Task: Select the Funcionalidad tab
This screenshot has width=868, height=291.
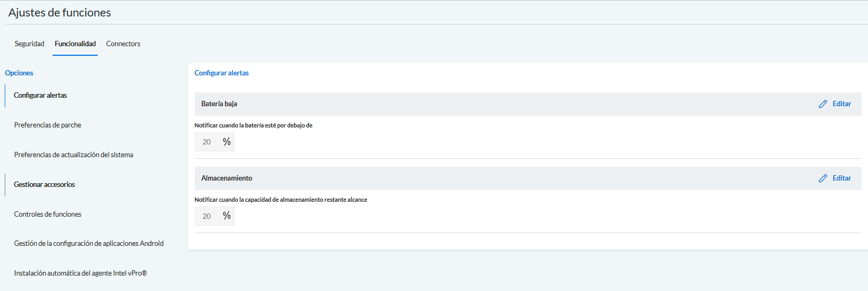Action: click(75, 44)
